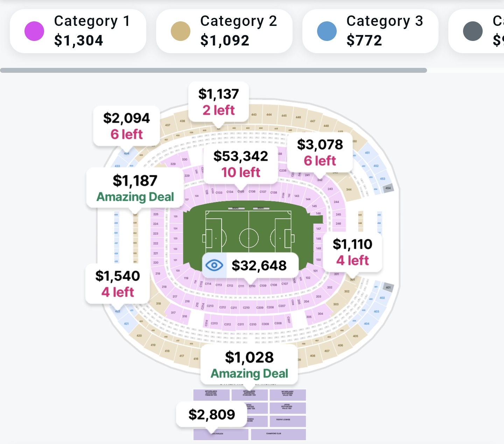Click the blue eye icon on $32,648 tag
The height and width of the screenshot is (444, 504).
[x=214, y=265]
